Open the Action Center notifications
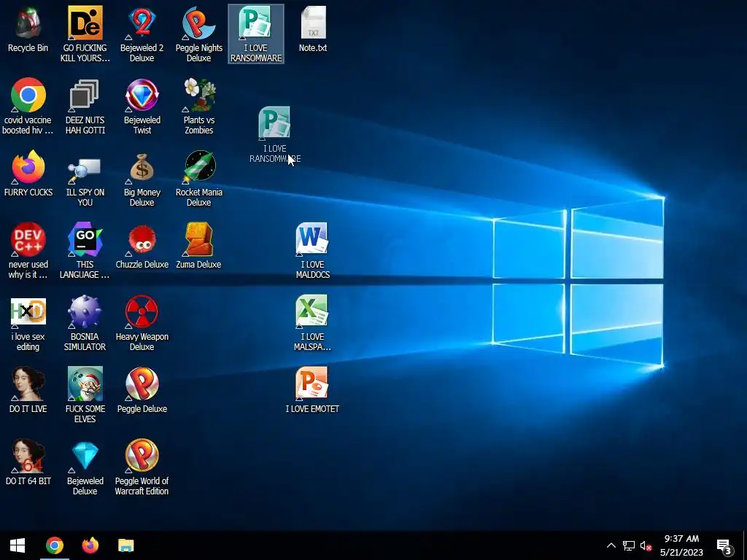 724,547
